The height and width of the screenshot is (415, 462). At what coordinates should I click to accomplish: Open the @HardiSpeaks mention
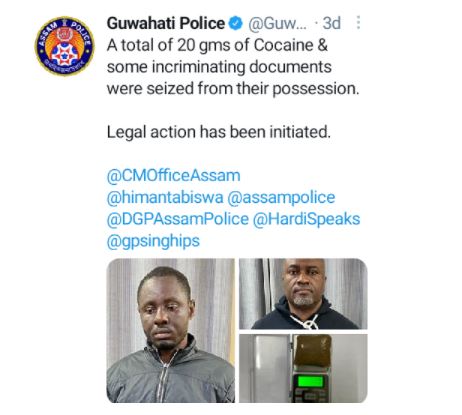pos(306,219)
